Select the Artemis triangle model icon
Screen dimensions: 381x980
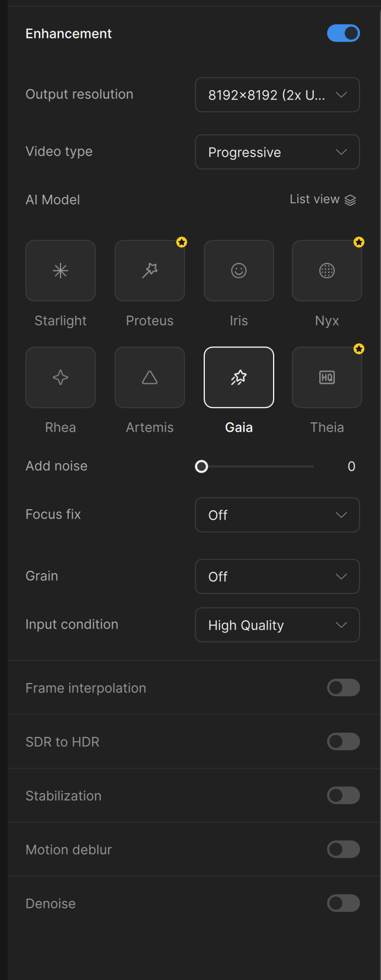pyautogui.click(x=150, y=377)
